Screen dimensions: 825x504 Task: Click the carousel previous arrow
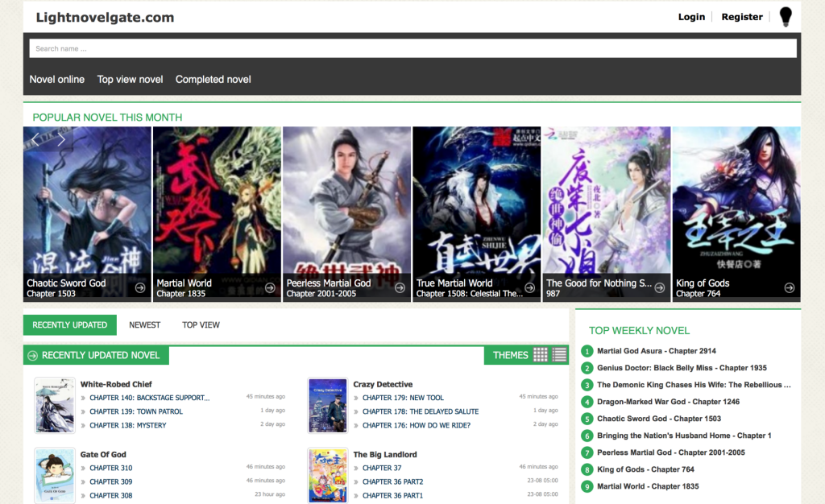35,138
